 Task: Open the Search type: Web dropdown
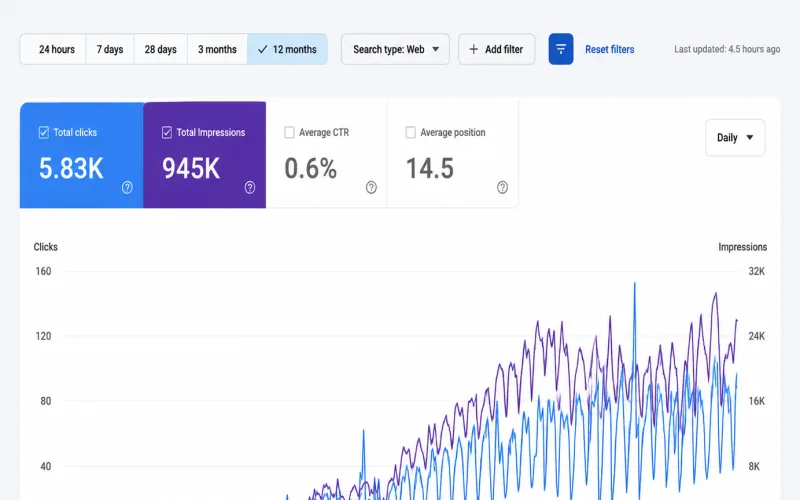pyautogui.click(x=395, y=49)
